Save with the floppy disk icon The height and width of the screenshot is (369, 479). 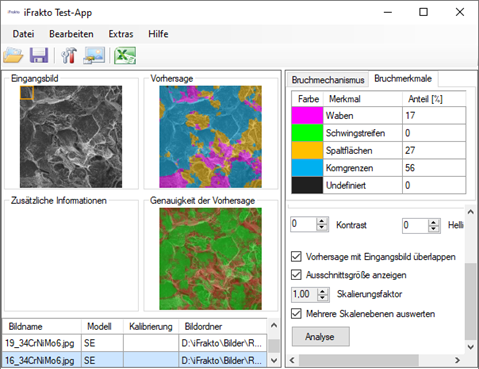pos(39,55)
